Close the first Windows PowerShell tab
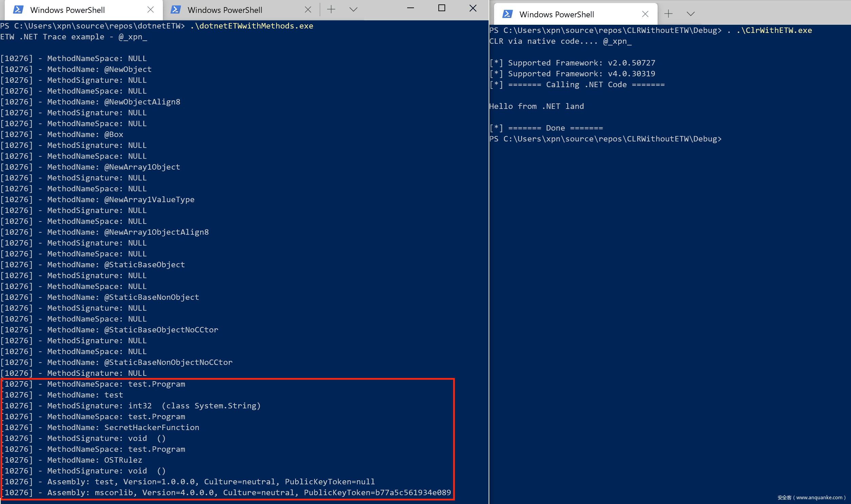This screenshot has height=504, width=851. (x=151, y=9)
